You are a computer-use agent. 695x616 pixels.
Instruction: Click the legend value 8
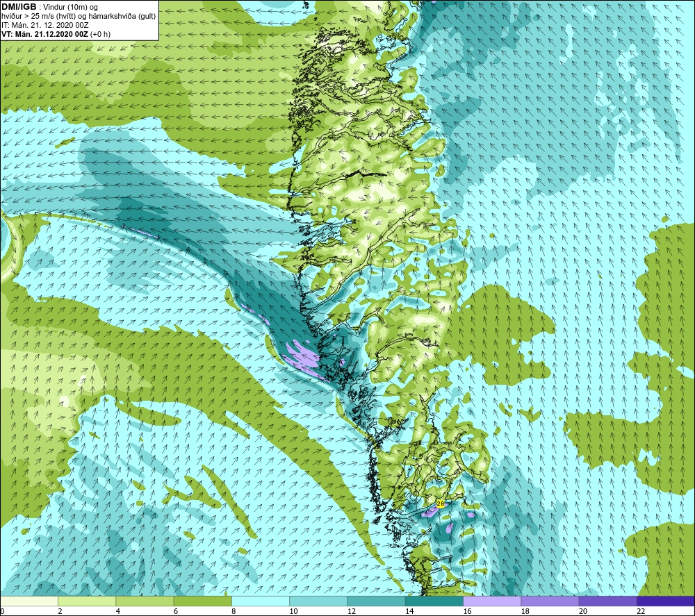coord(234,611)
